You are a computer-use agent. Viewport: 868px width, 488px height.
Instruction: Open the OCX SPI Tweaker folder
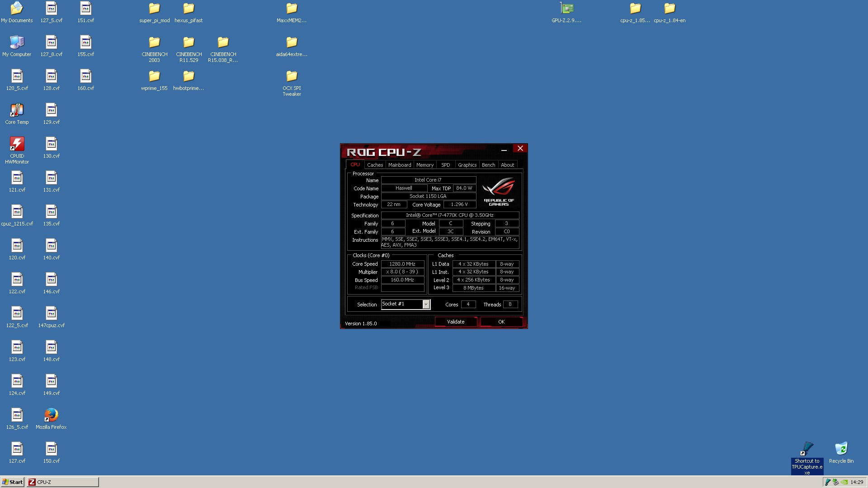(x=292, y=83)
